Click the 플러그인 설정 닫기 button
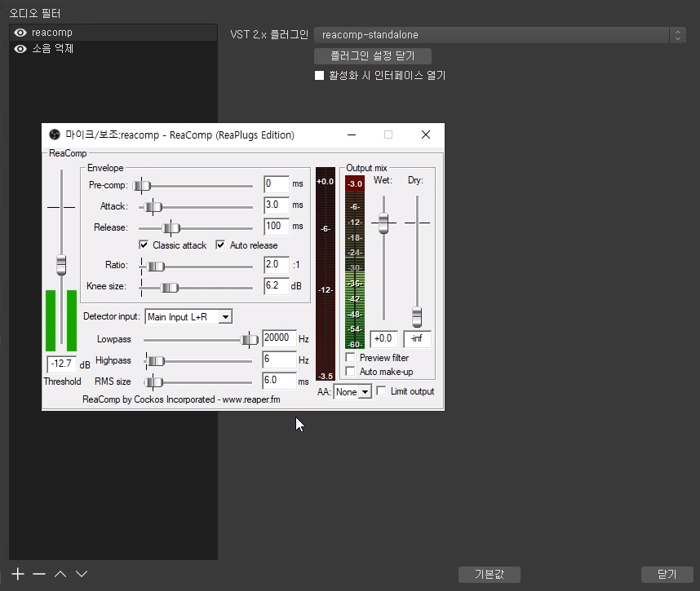The height and width of the screenshot is (591, 700). pyautogui.click(x=372, y=55)
